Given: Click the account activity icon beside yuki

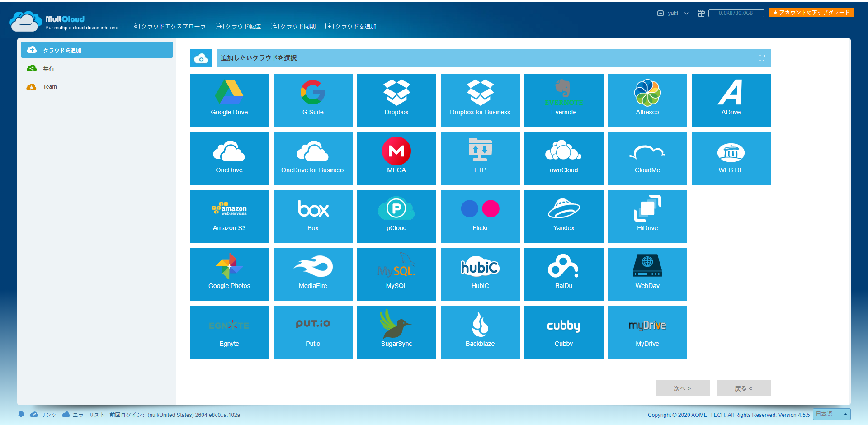Looking at the screenshot, I should [x=660, y=13].
